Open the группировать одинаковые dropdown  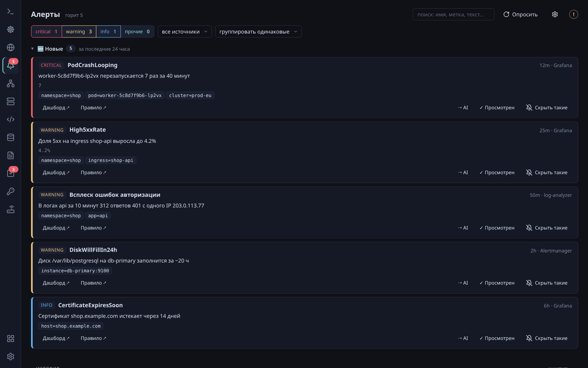(258, 32)
